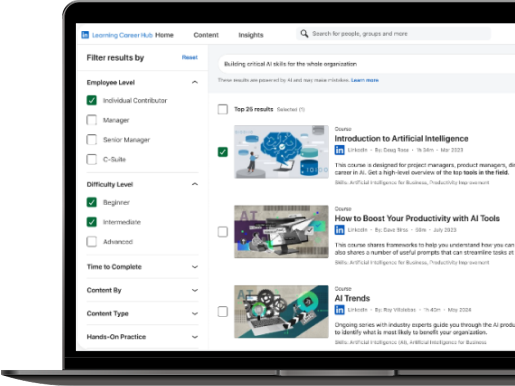Check the Manager filter
Viewport: 515px width, 386px height.
coord(92,120)
